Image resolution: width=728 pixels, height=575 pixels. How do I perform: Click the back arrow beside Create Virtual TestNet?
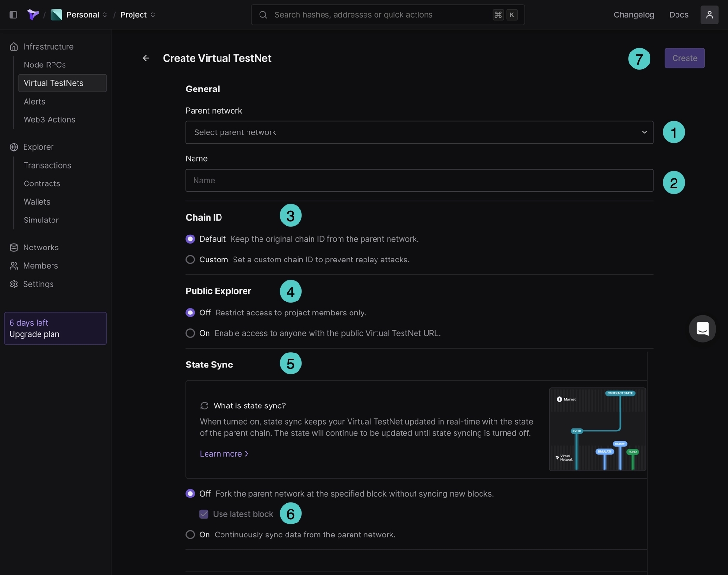coord(146,58)
